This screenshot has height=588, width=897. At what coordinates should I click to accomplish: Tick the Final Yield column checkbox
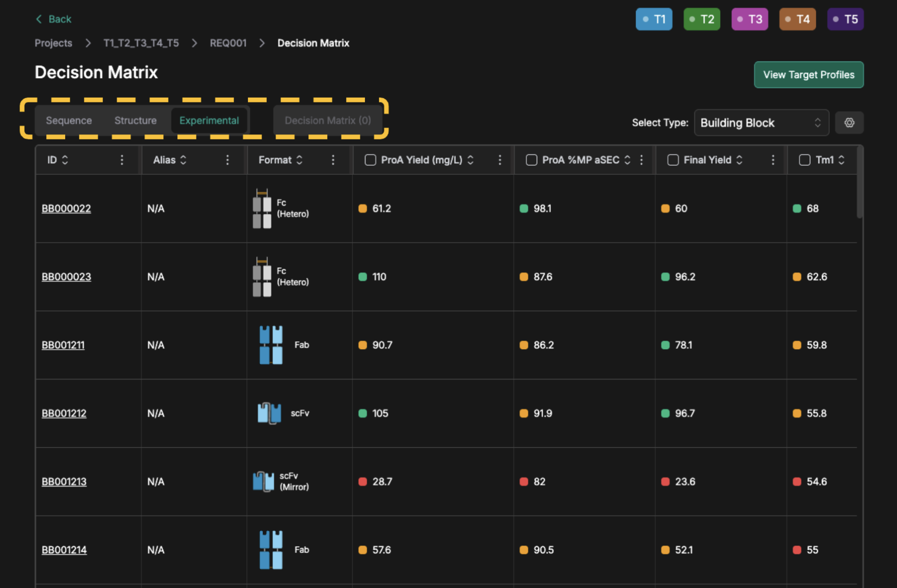pyautogui.click(x=673, y=160)
